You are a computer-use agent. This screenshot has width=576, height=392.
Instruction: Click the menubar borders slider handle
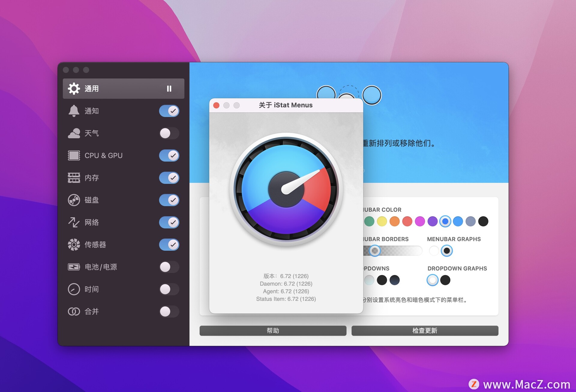coord(374,250)
